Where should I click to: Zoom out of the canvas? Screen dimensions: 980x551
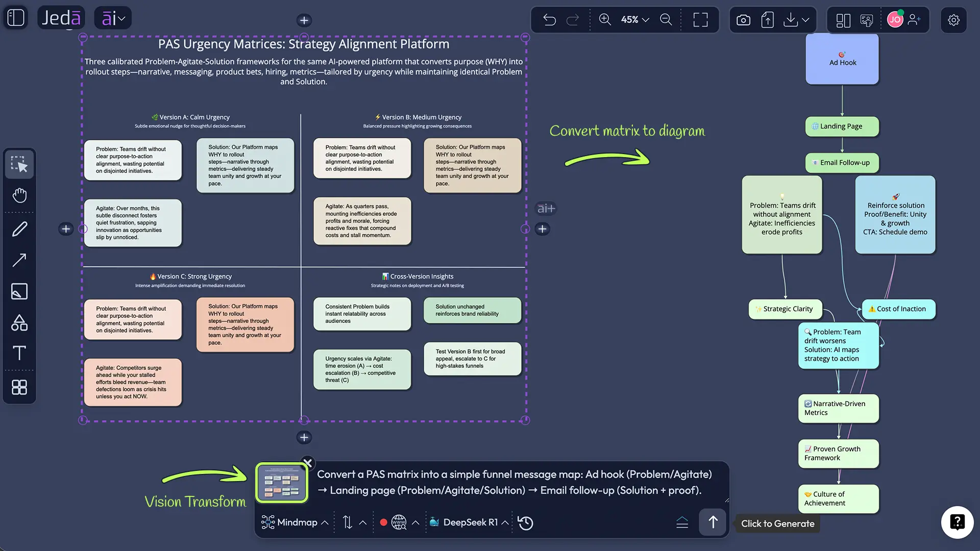coord(666,20)
